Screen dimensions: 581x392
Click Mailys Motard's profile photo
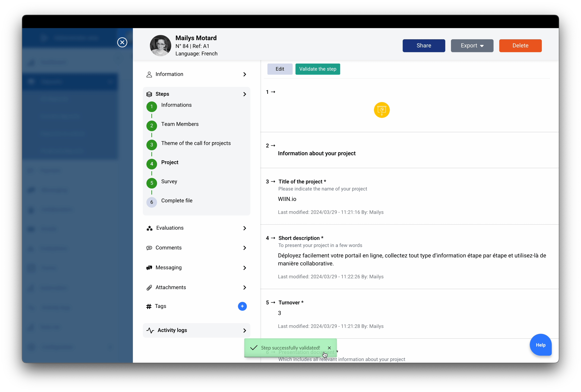click(160, 46)
